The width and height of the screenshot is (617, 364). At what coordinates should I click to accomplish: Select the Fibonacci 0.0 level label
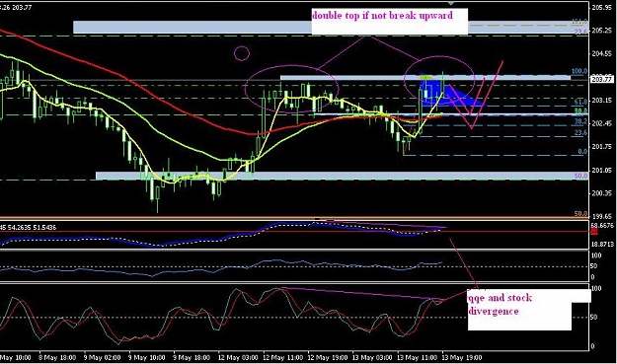(582, 152)
